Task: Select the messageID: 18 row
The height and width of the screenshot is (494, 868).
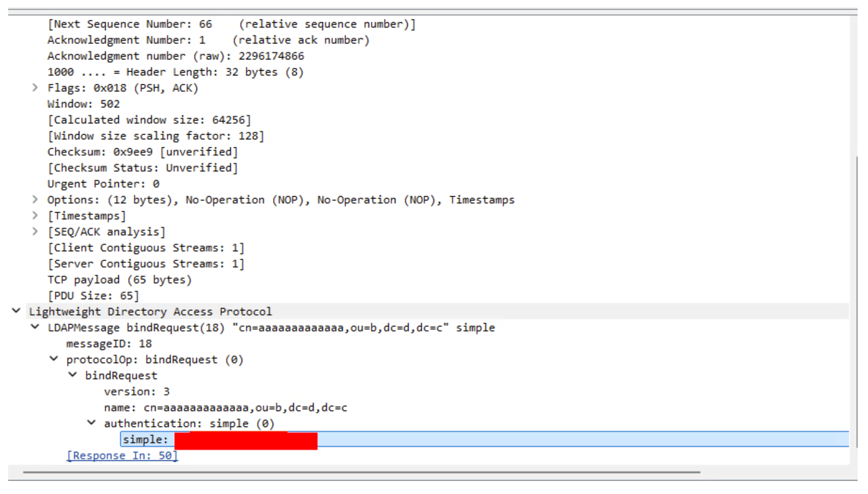Action: click(108, 343)
